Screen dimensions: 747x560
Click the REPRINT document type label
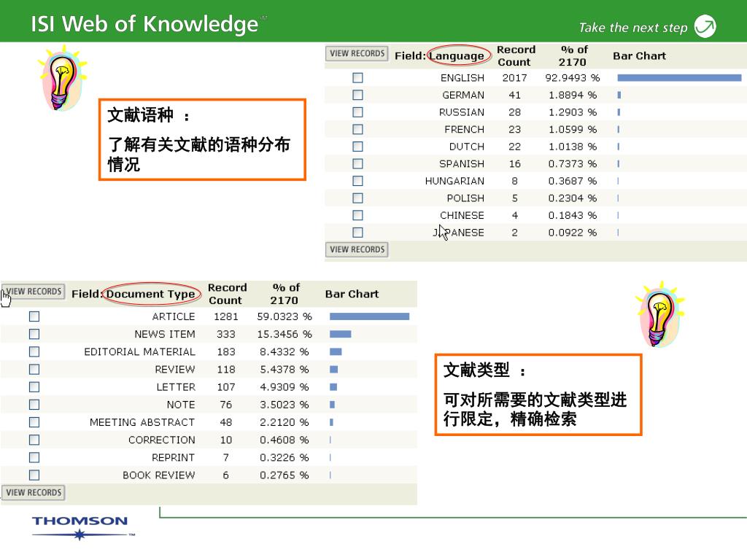click(174, 457)
